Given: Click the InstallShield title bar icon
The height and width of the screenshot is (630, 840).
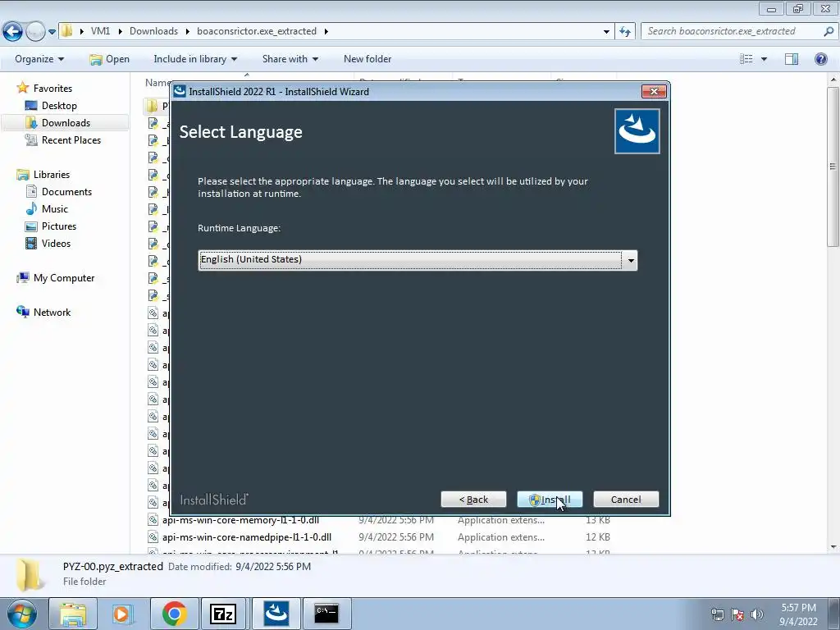Looking at the screenshot, I should (x=180, y=91).
